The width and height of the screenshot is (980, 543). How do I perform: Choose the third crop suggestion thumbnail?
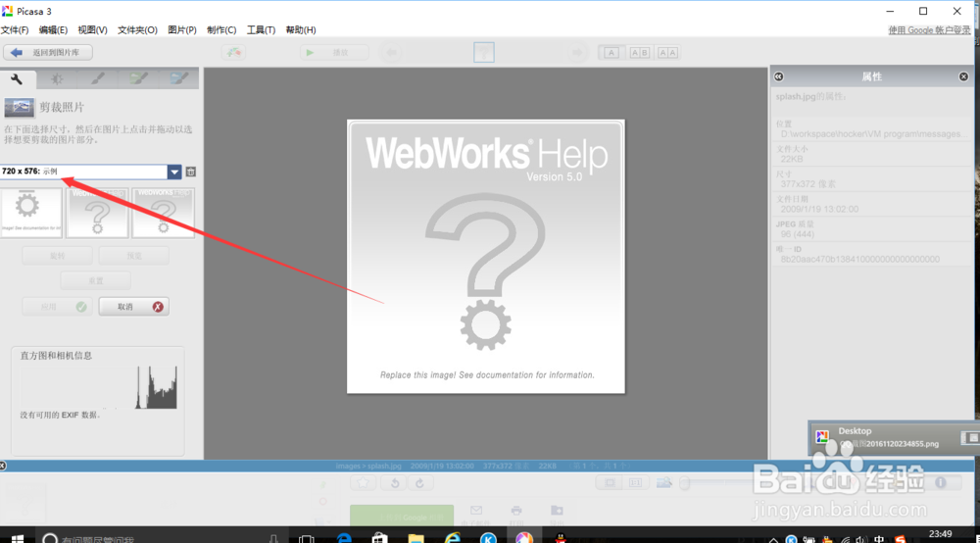tap(163, 213)
